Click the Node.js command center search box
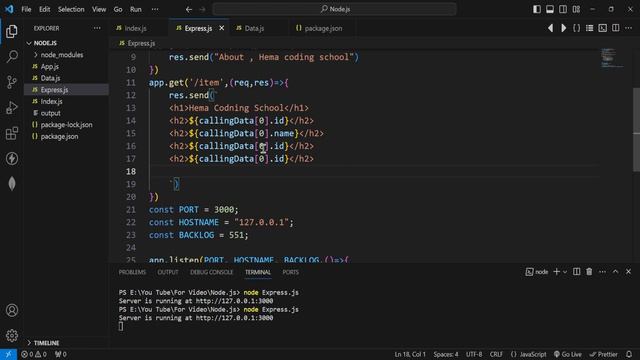640x360 pixels. pos(334,9)
